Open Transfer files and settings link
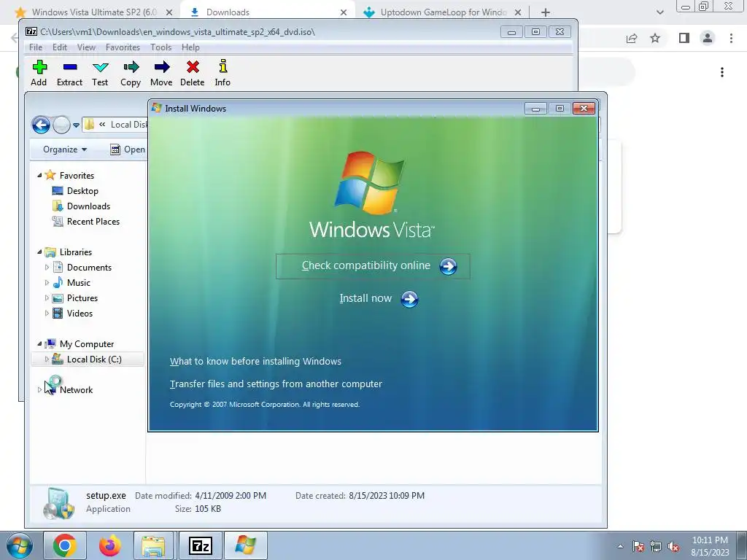This screenshot has height=560, width=747. point(276,384)
